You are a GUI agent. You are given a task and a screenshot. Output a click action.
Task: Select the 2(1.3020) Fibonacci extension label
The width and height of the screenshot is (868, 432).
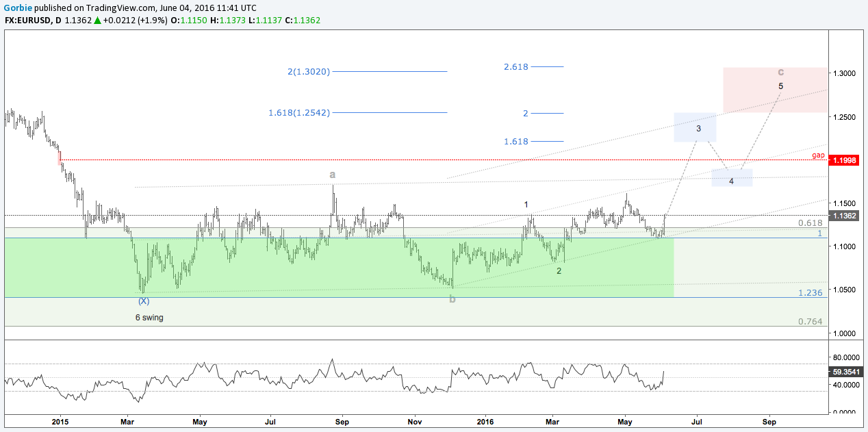tap(309, 71)
